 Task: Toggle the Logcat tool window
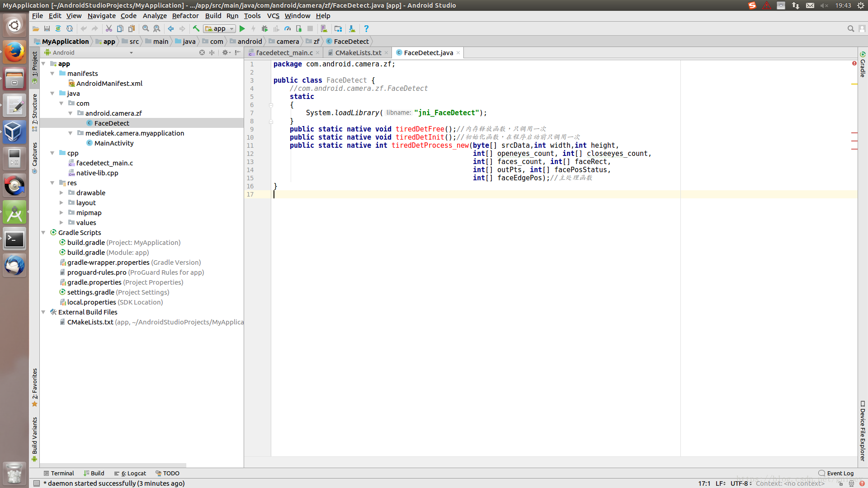130,473
